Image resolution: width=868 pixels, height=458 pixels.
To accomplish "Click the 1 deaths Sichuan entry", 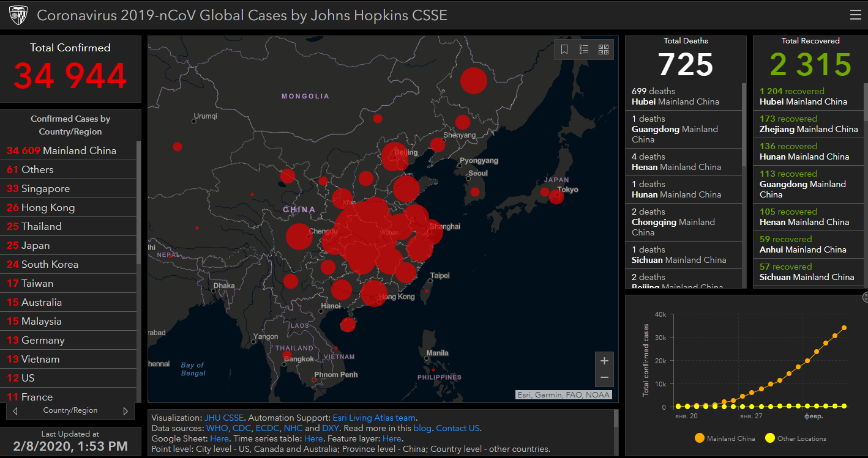I will [683, 255].
